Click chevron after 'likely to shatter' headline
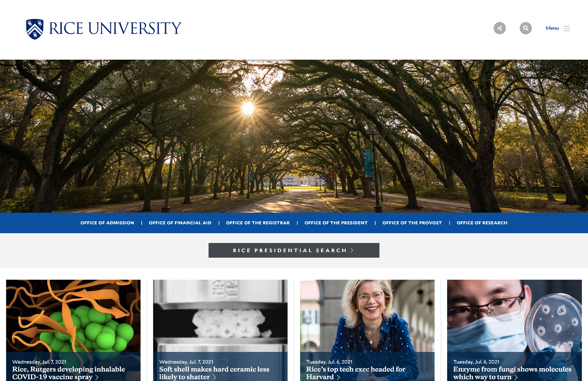The height and width of the screenshot is (381, 588). [214, 377]
